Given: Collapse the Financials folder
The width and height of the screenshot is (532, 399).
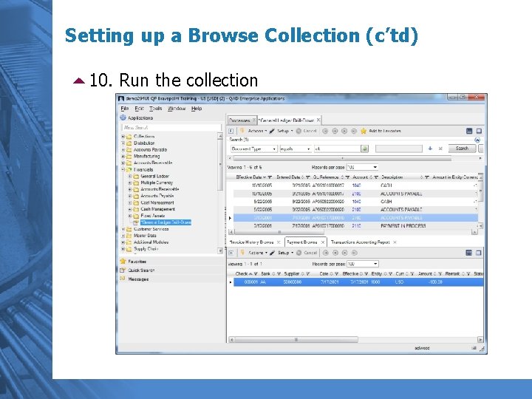Looking at the screenshot, I should click(123, 169).
